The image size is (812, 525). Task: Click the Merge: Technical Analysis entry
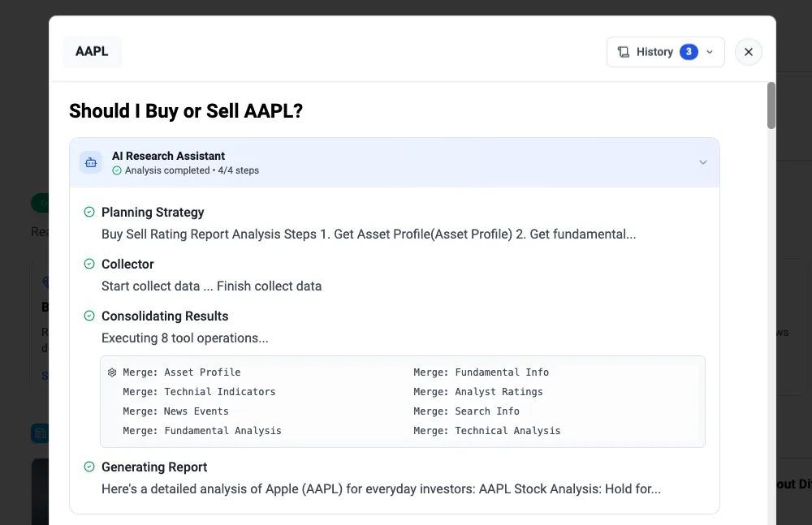pyautogui.click(x=486, y=431)
